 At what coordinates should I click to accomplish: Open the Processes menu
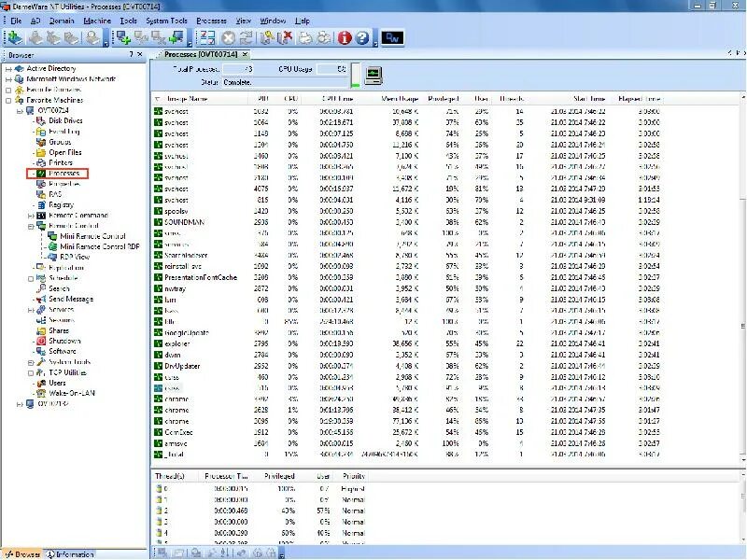(212, 21)
